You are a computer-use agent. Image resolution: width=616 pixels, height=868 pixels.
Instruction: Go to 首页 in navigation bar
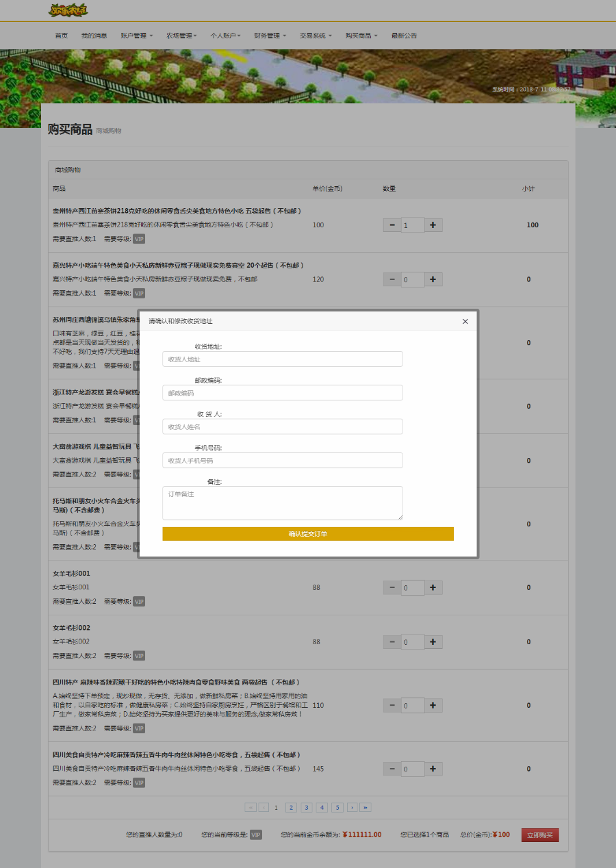(x=62, y=36)
